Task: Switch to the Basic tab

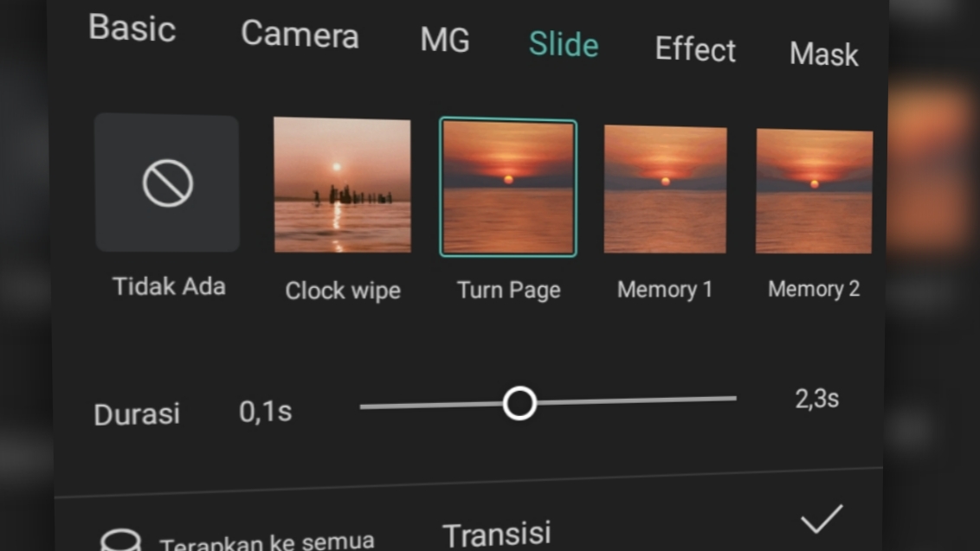Action: [132, 29]
